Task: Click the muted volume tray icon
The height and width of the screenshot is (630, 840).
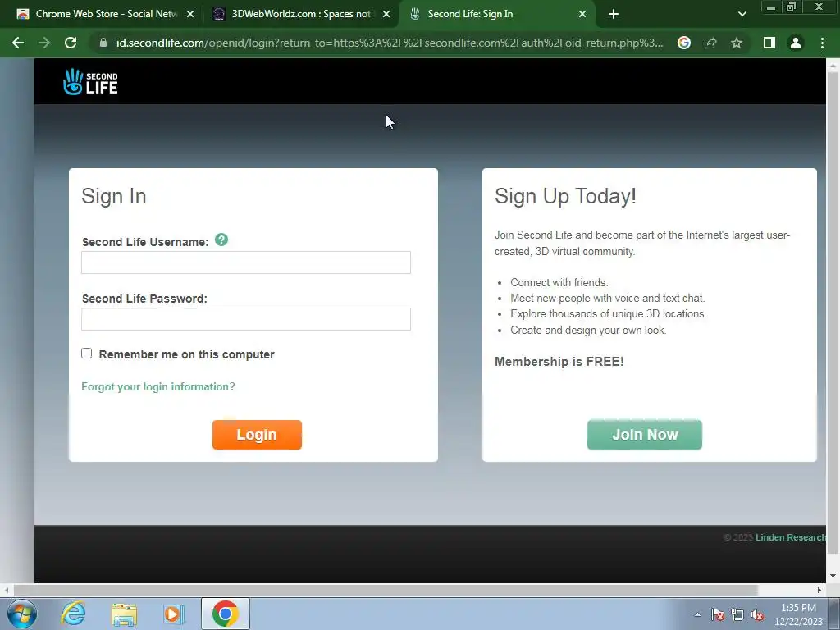Action: pos(757,614)
